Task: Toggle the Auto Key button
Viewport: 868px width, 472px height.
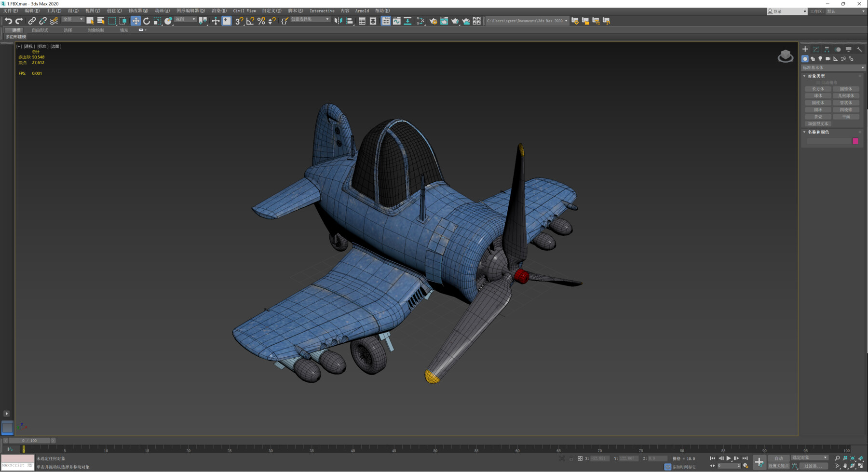Action: pyautogui.click(x=778, y=458)
